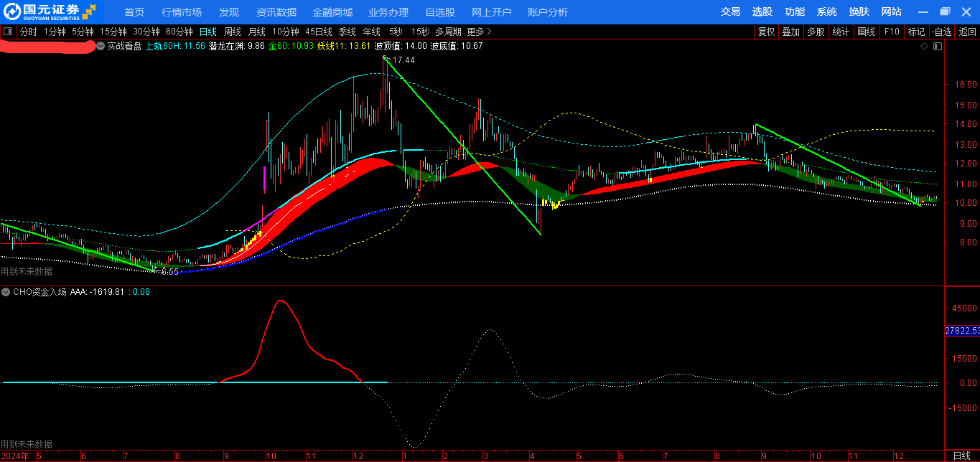
Task: Open the CHO资金入场 indicator dropdown
Action: point(6,292)
